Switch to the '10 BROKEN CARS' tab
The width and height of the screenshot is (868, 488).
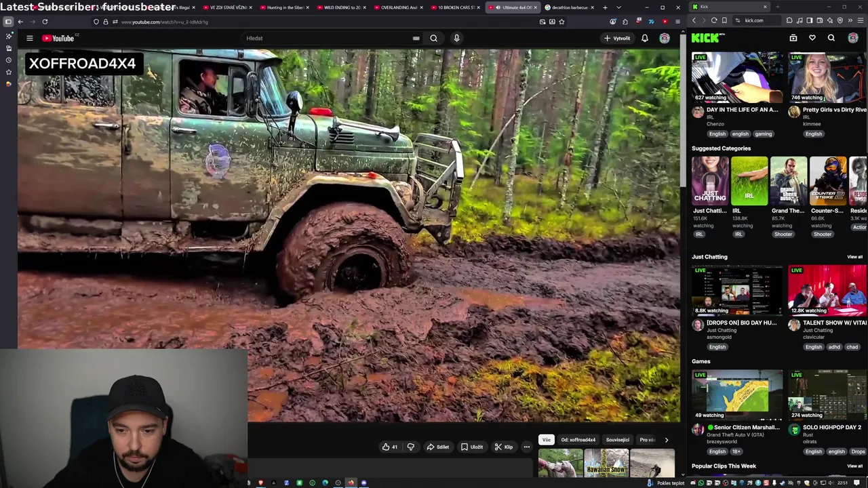tap(456, 7)
